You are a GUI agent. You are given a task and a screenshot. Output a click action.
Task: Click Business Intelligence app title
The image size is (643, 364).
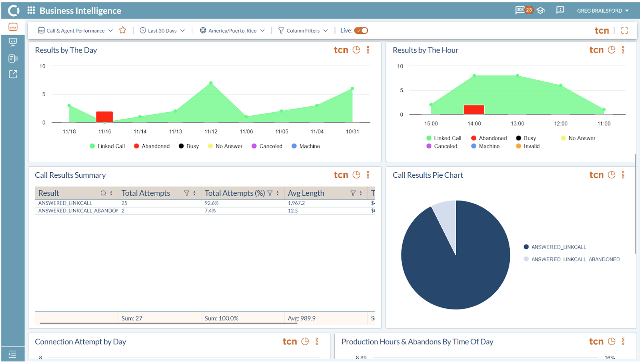tap(80, 11)
